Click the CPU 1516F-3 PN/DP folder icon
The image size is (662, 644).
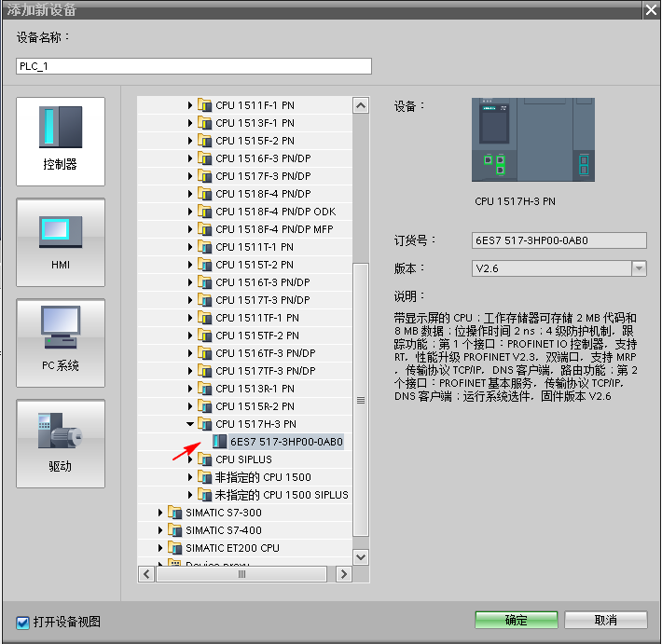click(x=205, y=158)
